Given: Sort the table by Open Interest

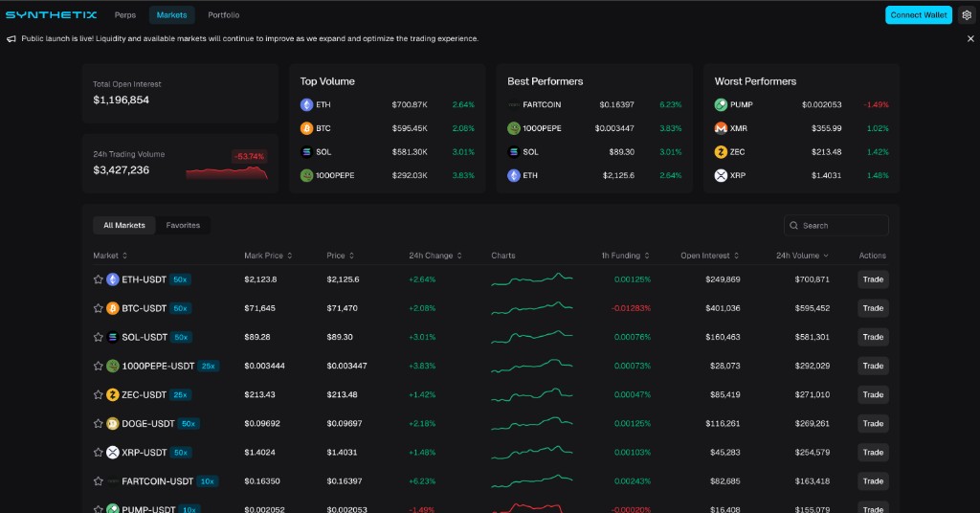Looking at the screenshot, I should [710, 256].
